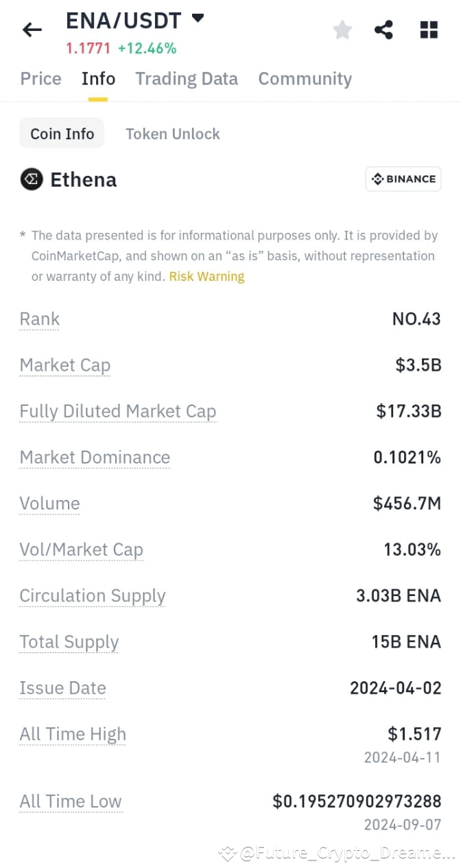Go to the Community tab
The width and height of the screenshot is (461, 868).
(x=305, y=79)
